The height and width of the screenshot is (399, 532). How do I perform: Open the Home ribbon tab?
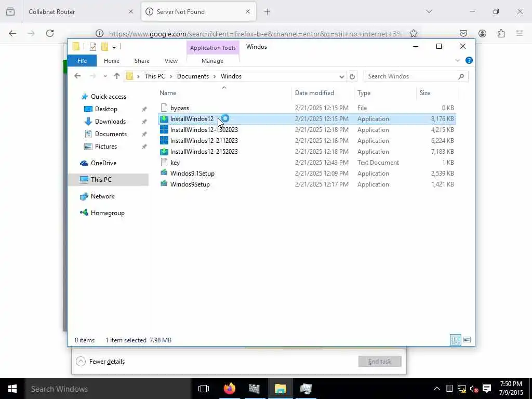pyautogui.click(x=112, y=61)
